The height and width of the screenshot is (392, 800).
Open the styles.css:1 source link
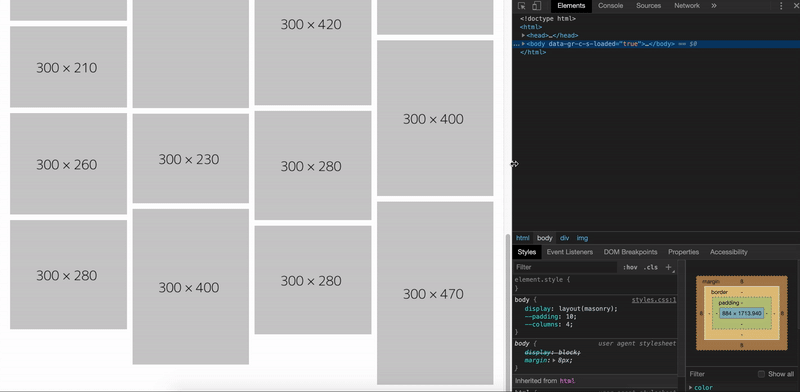point(654,300)
